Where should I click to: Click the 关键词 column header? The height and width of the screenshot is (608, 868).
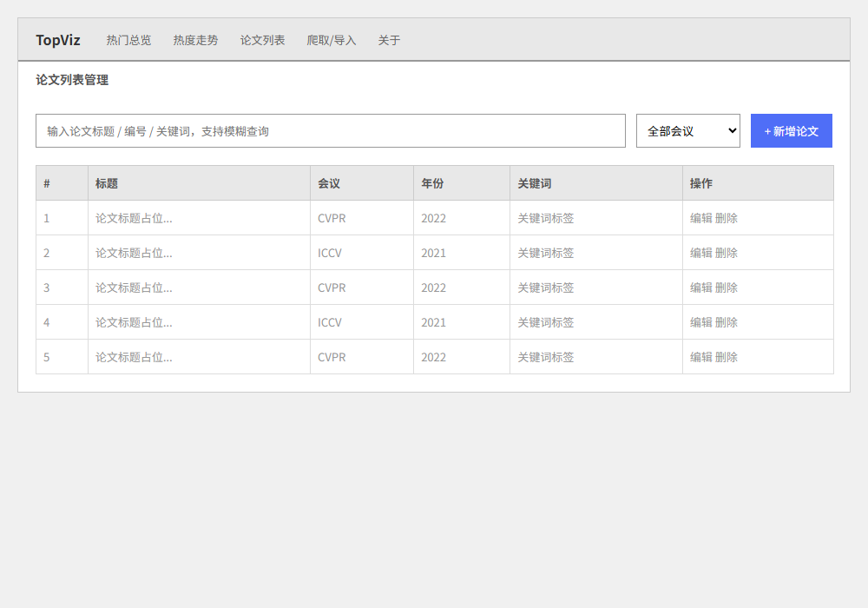click(596, 183)
